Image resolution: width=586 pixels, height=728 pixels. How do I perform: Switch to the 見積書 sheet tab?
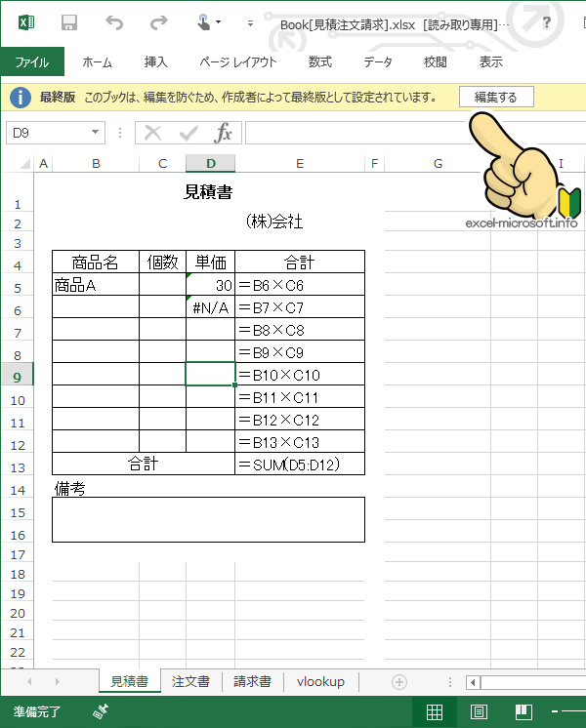click(129, 681)
